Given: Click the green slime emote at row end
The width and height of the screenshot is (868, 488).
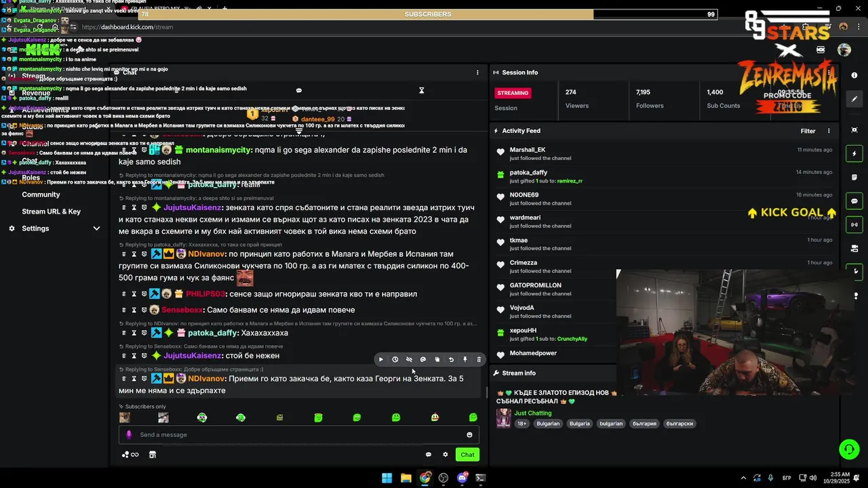Looking at the screenshot, I should tap(473, 418).
